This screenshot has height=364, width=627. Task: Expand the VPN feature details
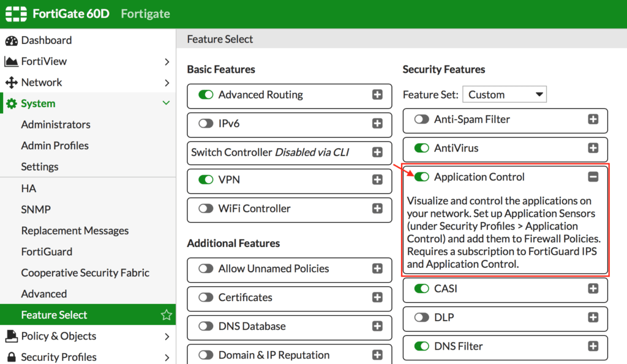[377, 180]
